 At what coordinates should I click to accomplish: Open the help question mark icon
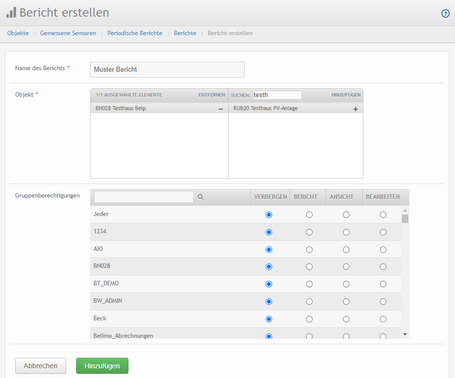pos(445,13)
